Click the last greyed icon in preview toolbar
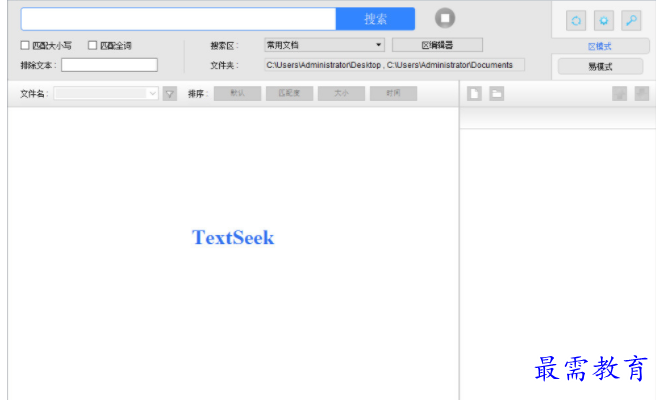 [642, 94]
